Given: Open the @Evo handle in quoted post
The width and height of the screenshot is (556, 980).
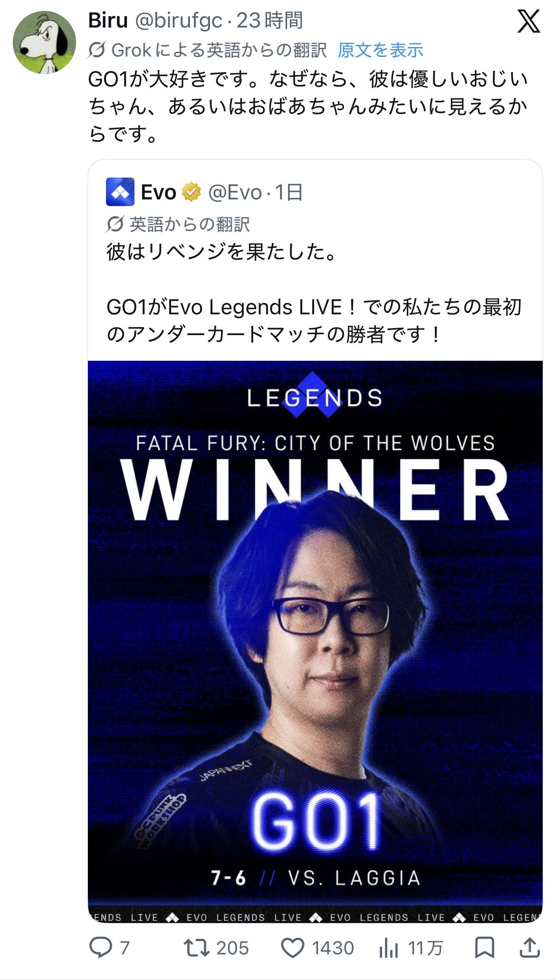Looking at the screenshot, I should pyautogui.click(x=235, y=192).
